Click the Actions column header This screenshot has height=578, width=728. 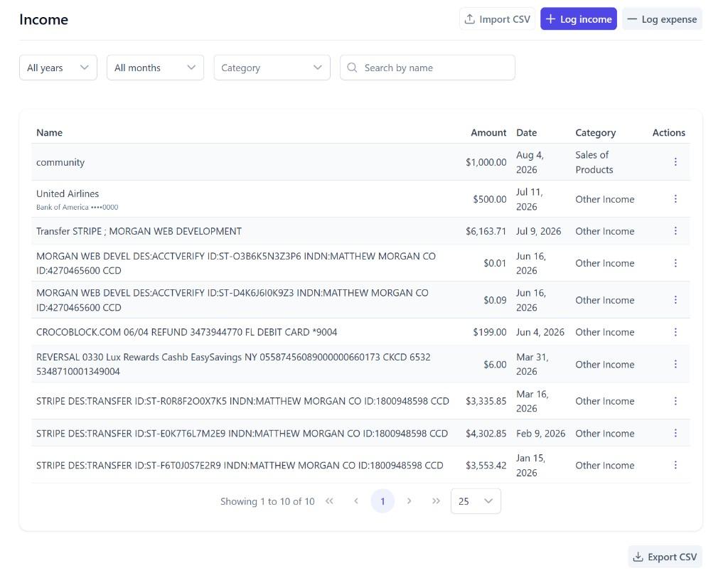click(668, 133)
